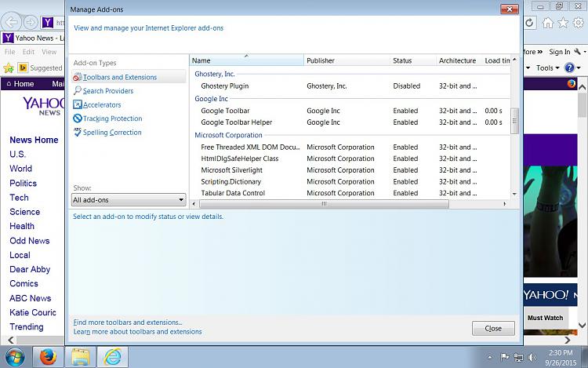The image size is (588, 368).
Task: Sort add-ons by Name column
Action: coord(246,60)
